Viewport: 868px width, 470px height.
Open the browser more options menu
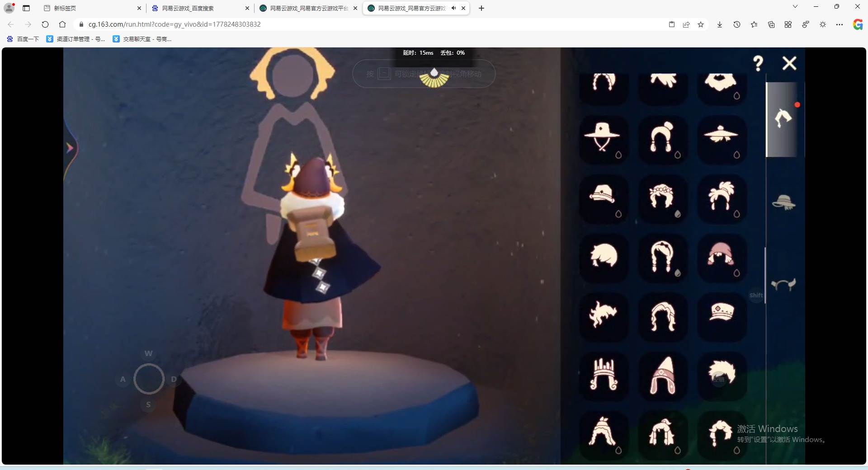[840, 24]
